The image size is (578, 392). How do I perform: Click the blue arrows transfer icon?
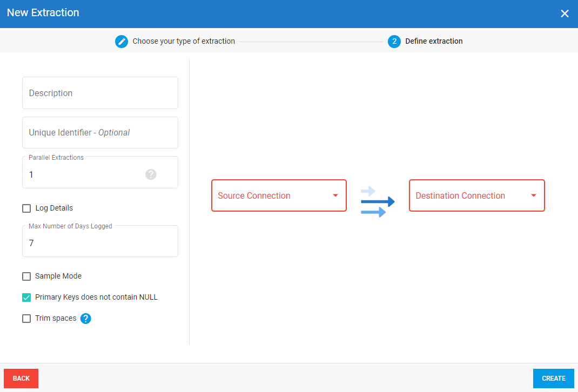click(x=378, y=201)
